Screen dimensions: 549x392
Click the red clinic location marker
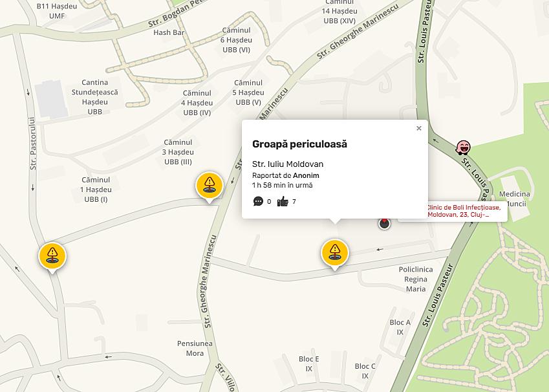coord(385,223)
